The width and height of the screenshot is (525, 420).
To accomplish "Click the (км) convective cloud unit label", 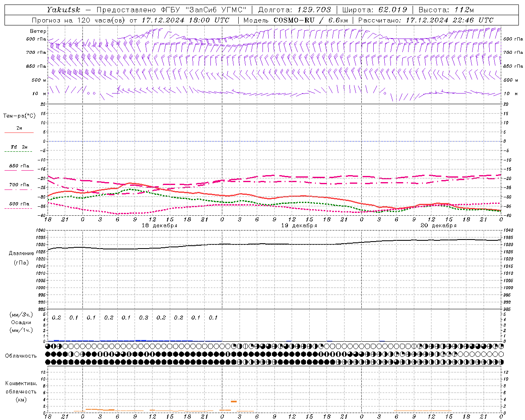I will pos(21,399).
